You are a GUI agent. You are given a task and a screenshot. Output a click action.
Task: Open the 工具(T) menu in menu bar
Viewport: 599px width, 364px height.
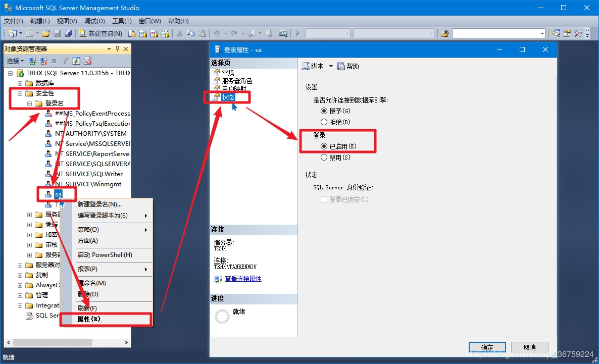pos(122,21)
